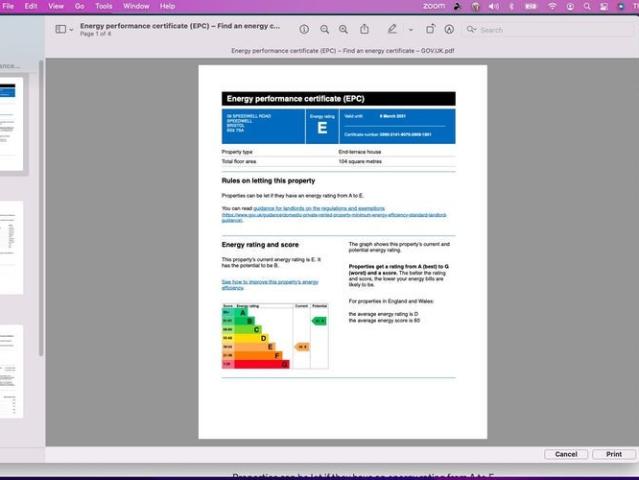Click the 'End-terrace house' value
Screen dimensions: 639x480
pyautogui.click(x=359, y=152)
